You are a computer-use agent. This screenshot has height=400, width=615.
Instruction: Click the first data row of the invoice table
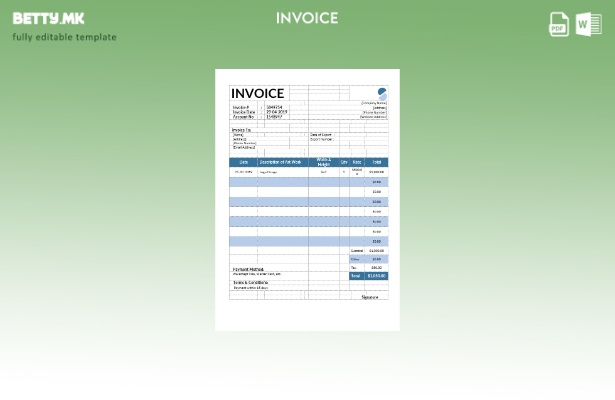pos(307,172)
